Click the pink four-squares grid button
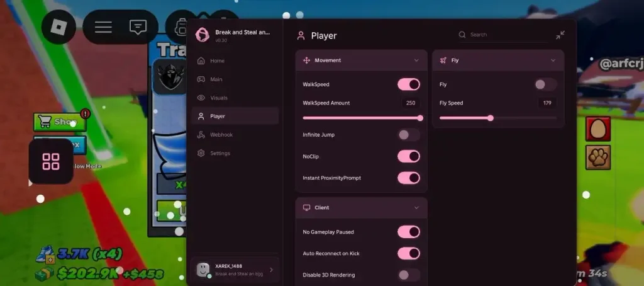 (51, 161)
